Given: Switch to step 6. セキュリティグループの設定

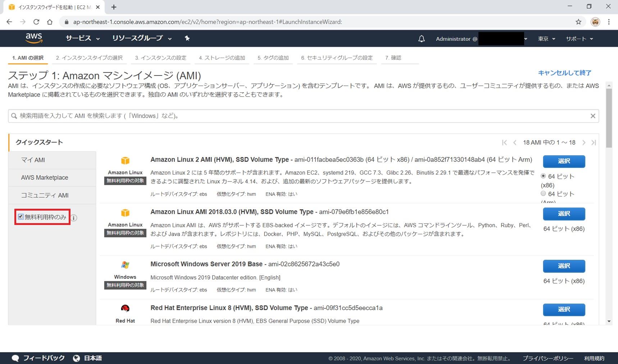Looking at the screenshot, I should [337, 58].
